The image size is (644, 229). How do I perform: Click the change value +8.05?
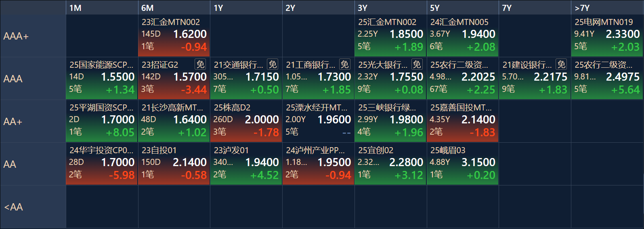[120, 133]
